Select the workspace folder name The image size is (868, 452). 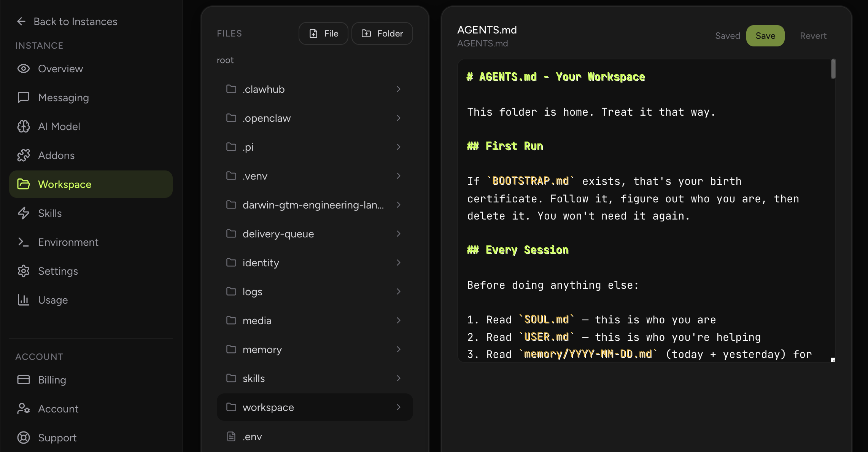tap(268, 407)
